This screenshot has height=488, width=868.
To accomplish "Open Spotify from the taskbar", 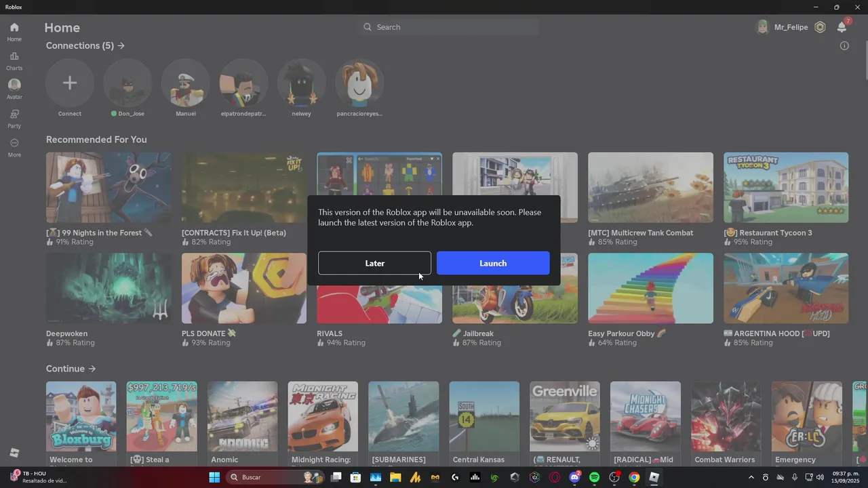I will (x=595, y=477).
